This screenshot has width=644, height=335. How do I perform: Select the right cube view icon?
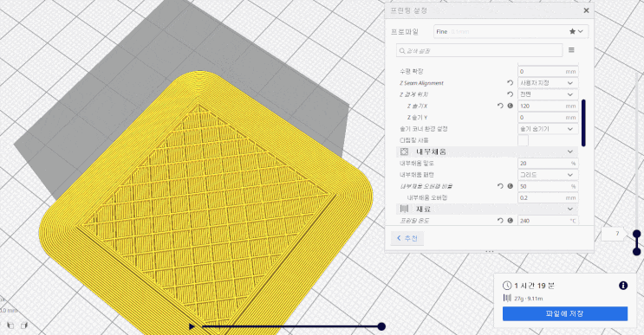point(24,325)
